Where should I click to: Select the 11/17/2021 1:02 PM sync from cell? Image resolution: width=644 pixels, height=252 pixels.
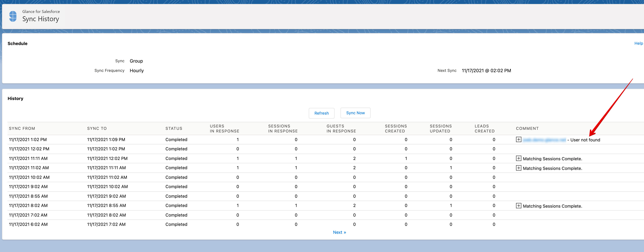point(28,140)
